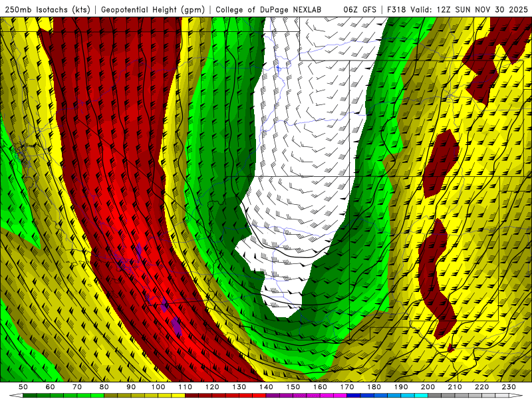
Task: Click the '60' colorbar scale label
Action: [50, 387]
